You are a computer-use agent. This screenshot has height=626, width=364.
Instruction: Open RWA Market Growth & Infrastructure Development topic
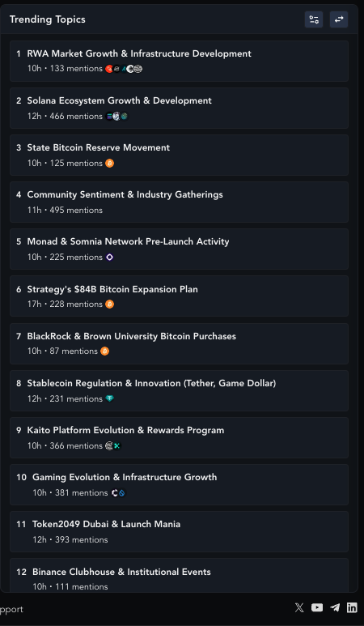pyautogui.click(x=179, y=61)
